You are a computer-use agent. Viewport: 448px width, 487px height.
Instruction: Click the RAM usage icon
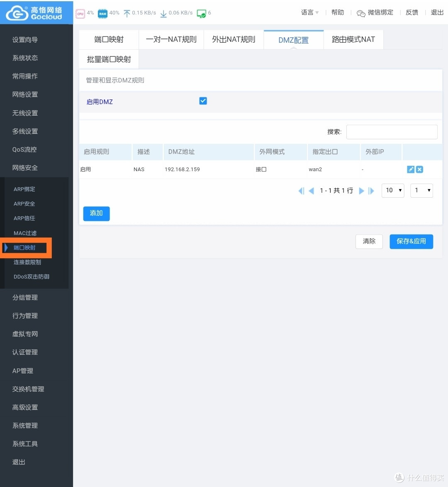pos(102,13)
